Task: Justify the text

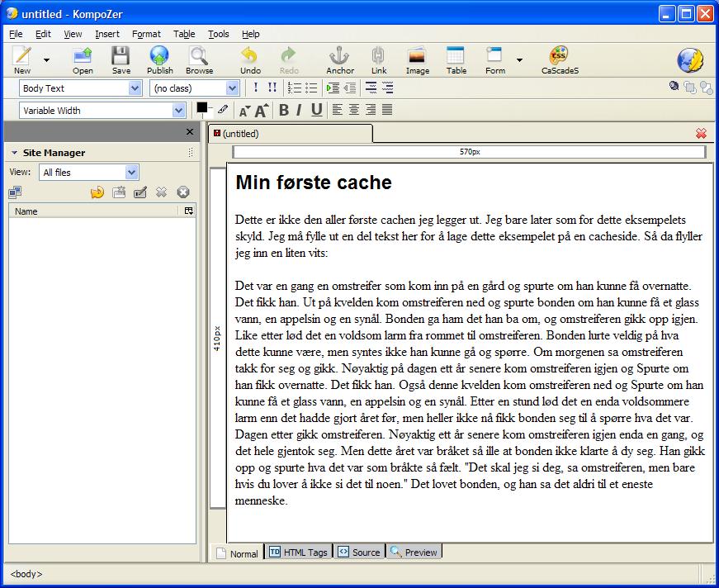Action: click(x=387, y=110)
